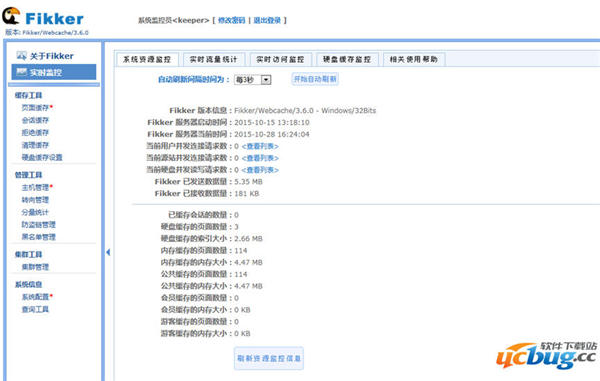Switch to the 实时流量统计 tab
The height and width of the screenshot is (381, 600).
click(214, 59)
